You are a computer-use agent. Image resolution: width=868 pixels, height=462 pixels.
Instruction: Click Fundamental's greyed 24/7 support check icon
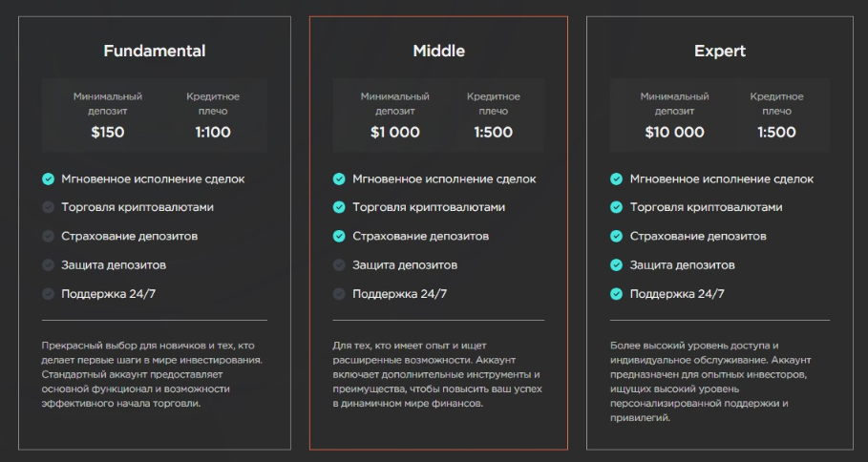[x=49, y=293]
